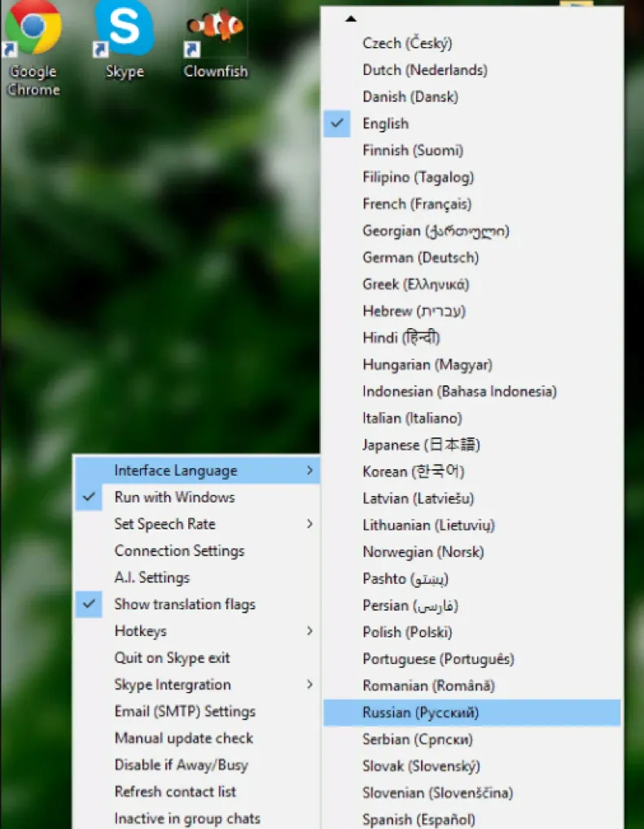This screenshot has width=644, height=829.
Task: Expand the Hotkeys submenu
Action: point(197,631)
